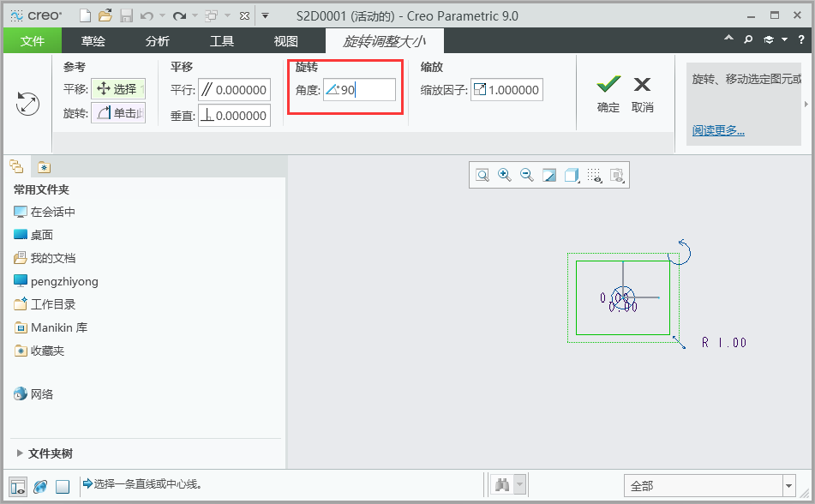Open the Manikin 库 entry
This screenshot has width=815, height=504.
tap(51, 327)
